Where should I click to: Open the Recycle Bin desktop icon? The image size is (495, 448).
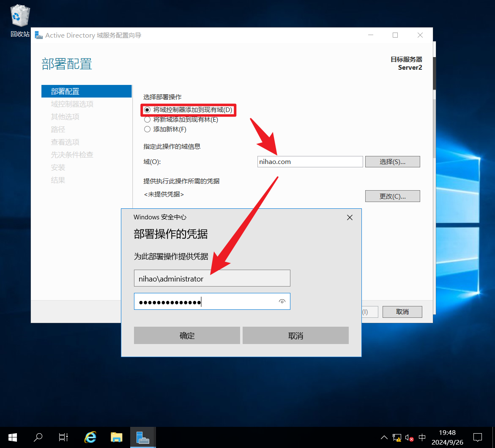[x=20, y=21]
